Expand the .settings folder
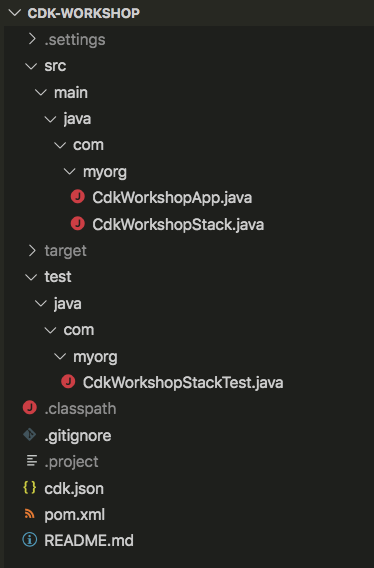Screen dimensions: 374x568 point(32,39)
